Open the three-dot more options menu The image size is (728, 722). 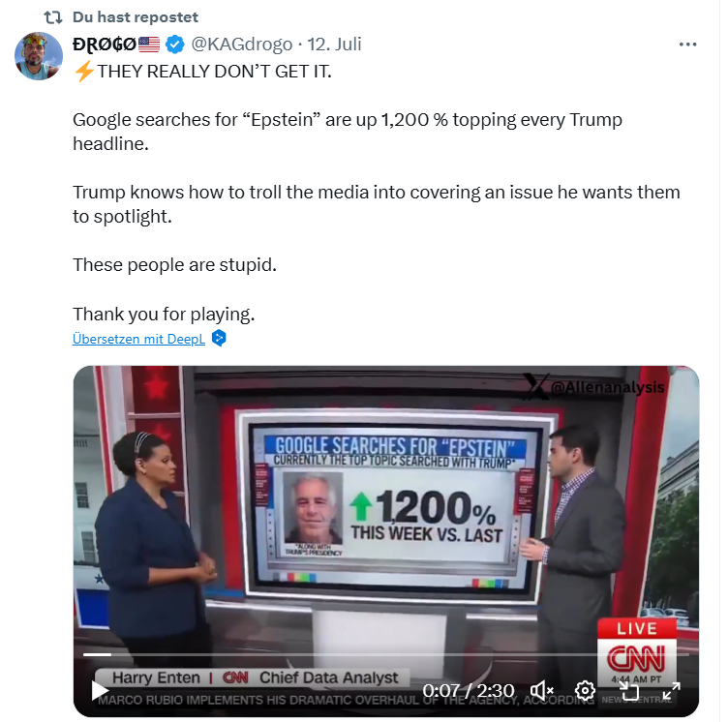pyautogui.click(x=687, y=45)
